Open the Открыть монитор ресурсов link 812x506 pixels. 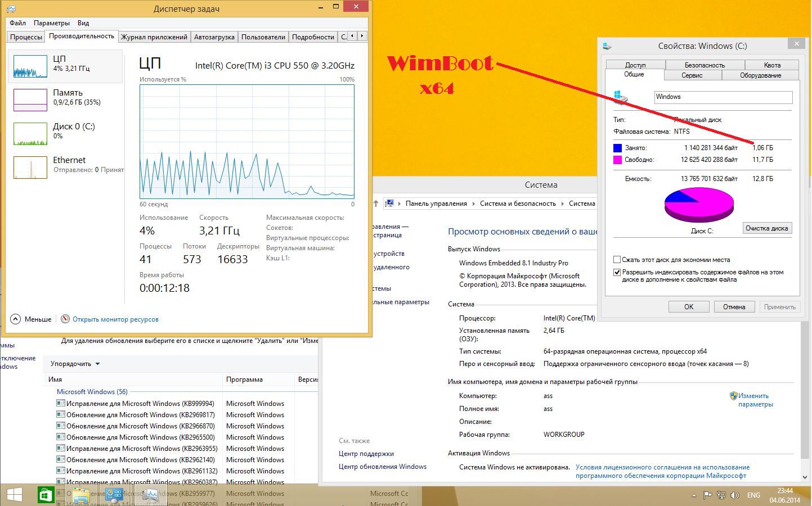click(x=115, y=319)
